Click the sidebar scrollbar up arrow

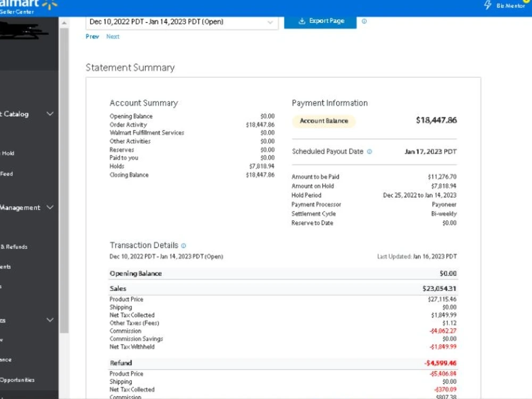tap(64, 23)
